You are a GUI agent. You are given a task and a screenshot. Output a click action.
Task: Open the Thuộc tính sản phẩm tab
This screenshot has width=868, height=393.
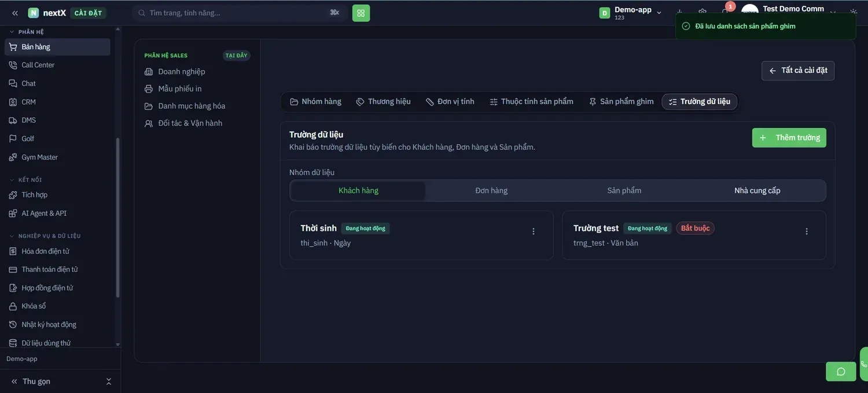[531, 102]
